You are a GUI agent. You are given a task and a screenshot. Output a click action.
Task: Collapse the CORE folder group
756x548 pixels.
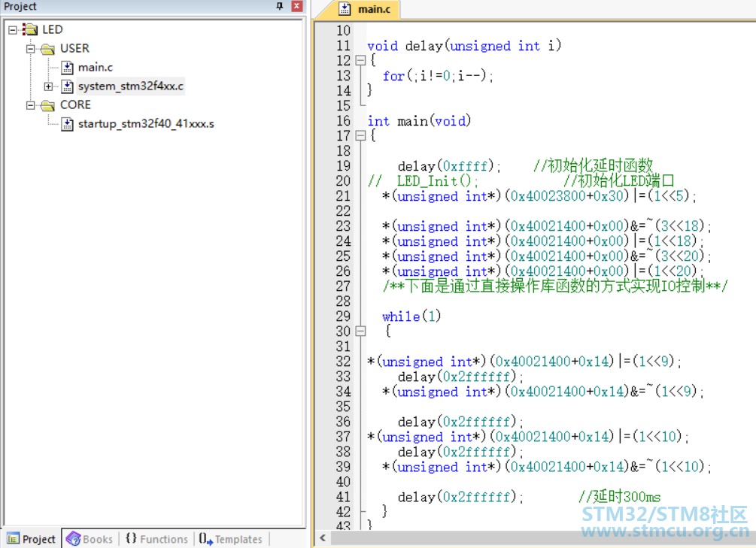(31, 105)
